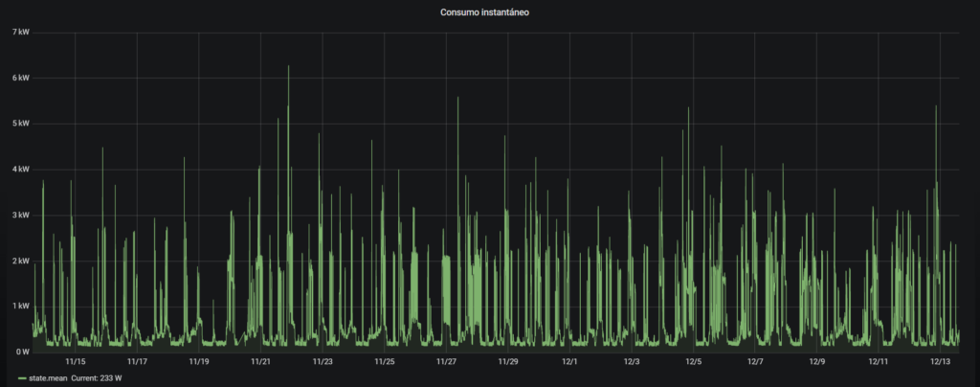Viewport: 980px width, 387px height.
Task: Click the 12/5 date axis label
Action: click(x=694, y=361)
